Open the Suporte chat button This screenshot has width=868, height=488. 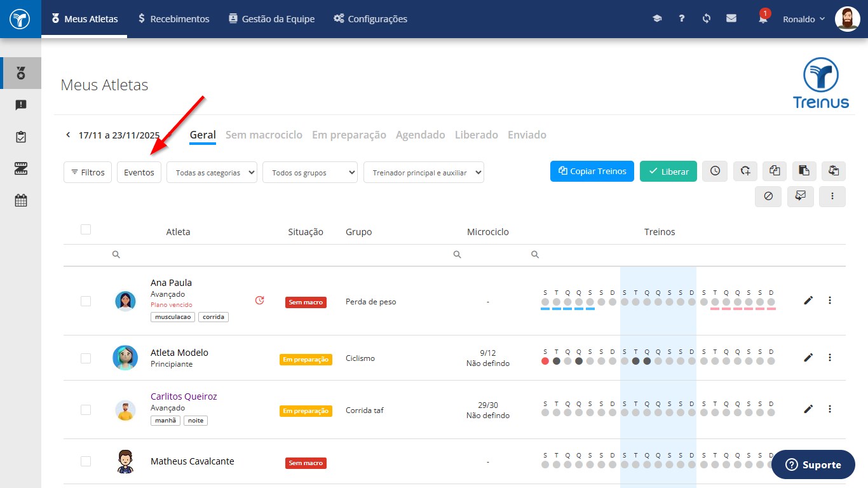813,464
